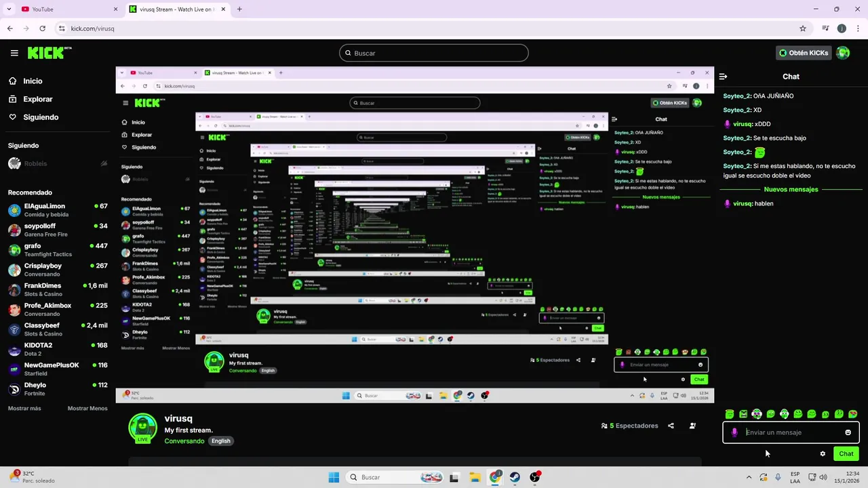Open Dheylo Fortnite channel
Image resolution: width=868 pixels, height=488 pixels.
tap(58, 389)
